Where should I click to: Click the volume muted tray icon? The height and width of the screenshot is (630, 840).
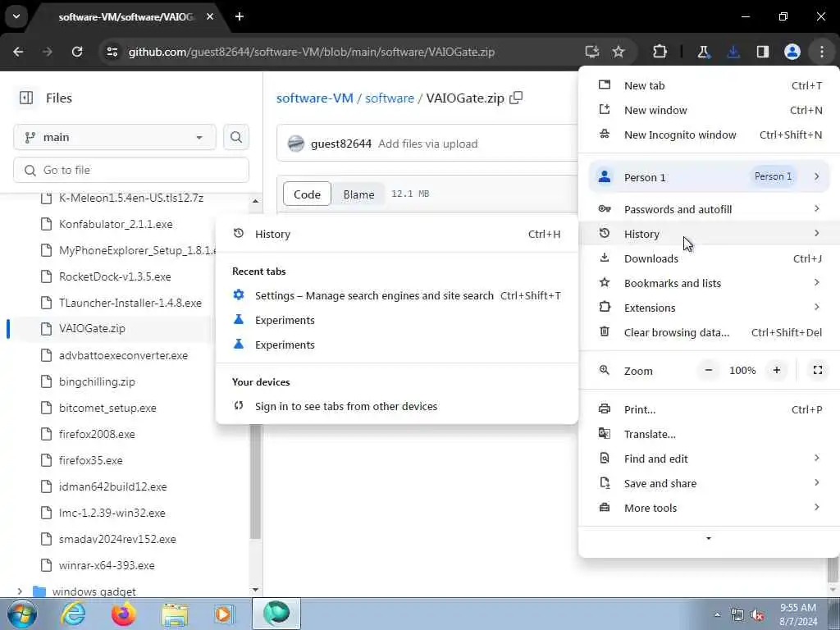pyautogui.click(x=757, y=615)
